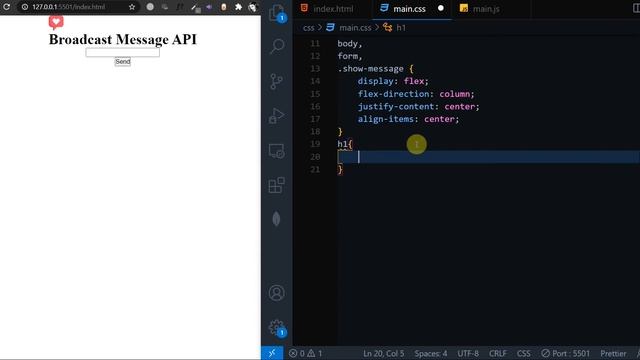Click Ln 20, Col 5 in status bar
Screen dimensions: 640x360
384,353
